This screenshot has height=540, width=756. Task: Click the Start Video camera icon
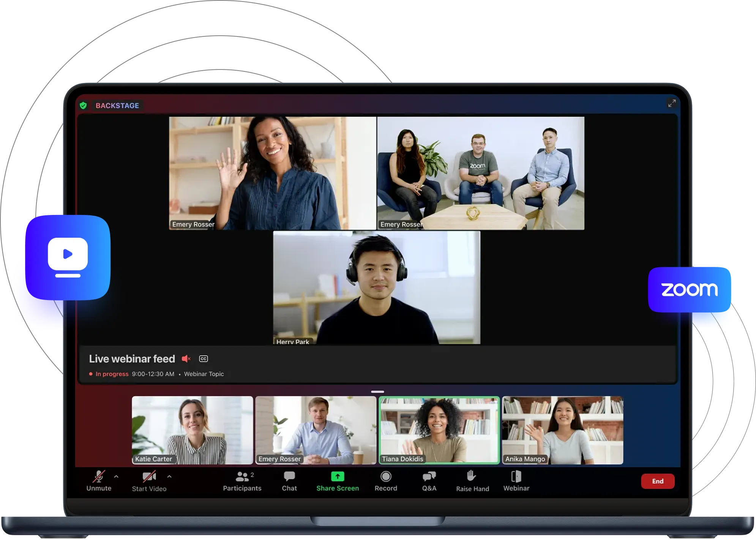click(149, 477)
